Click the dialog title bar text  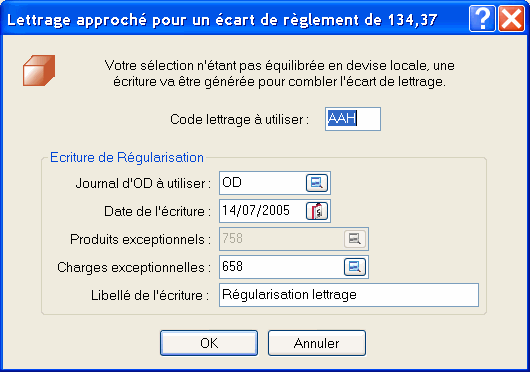coord(222,20)
